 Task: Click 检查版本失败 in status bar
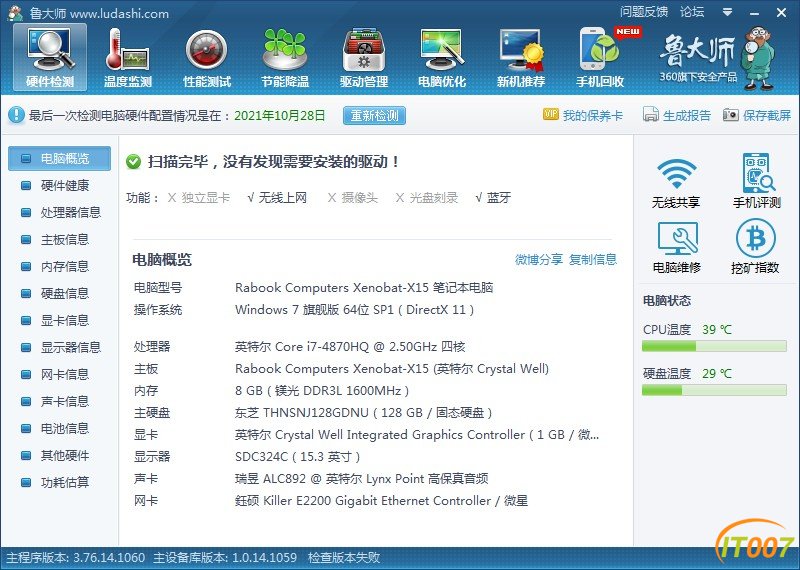pos(344,557)
